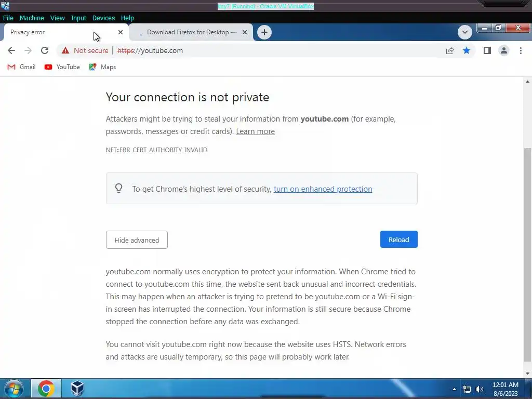Follow the Learn more link
The width and height of the screenshot is (532, 399).
pyautogui.click(x=255, y=131)
